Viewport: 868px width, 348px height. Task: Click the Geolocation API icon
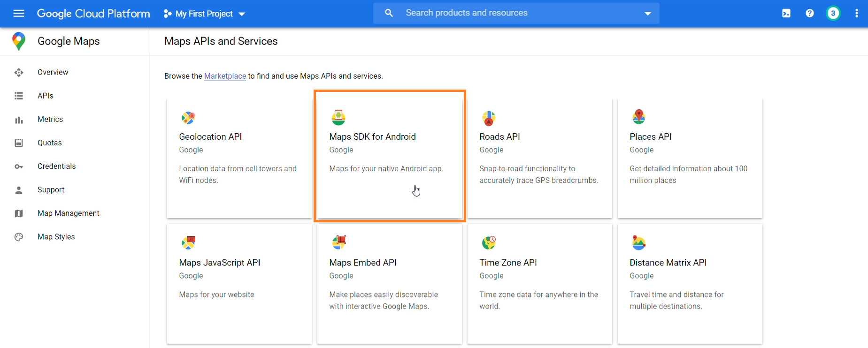click(188, 118)
